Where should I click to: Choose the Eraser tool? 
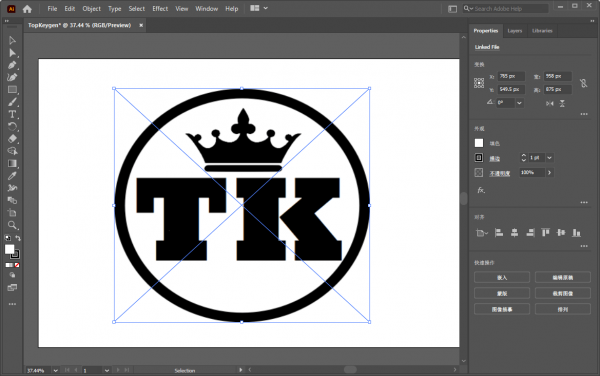(x=12, y=139)
